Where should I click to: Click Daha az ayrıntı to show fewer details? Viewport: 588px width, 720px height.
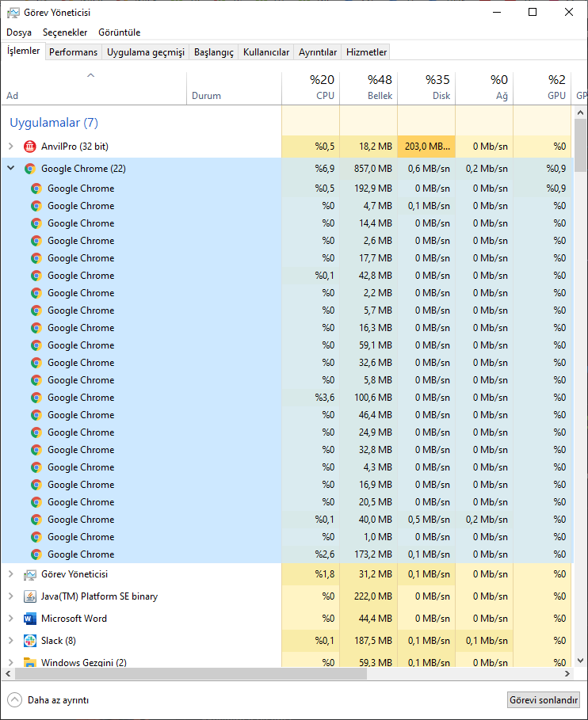pos(59,699)
